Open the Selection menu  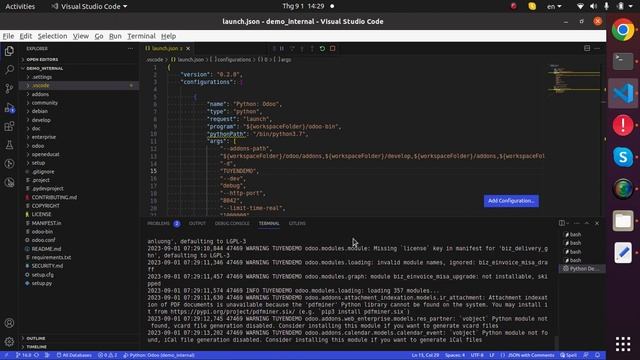coord(52,36)
